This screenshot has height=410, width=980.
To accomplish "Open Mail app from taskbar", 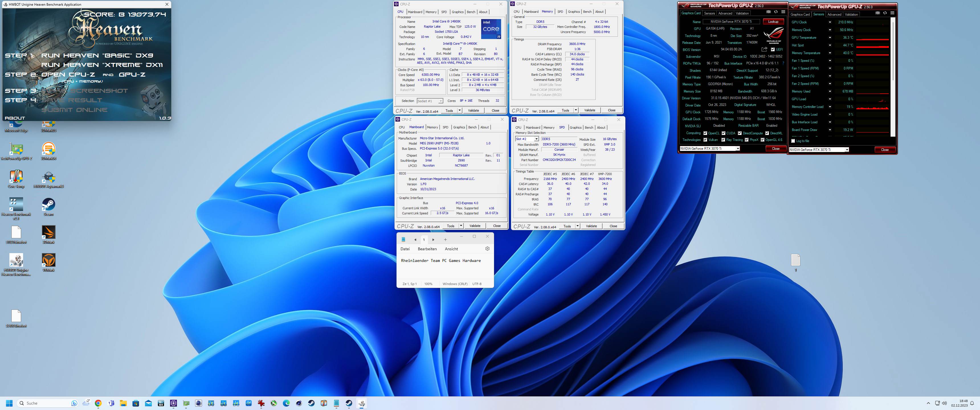I will pos(148,403).
